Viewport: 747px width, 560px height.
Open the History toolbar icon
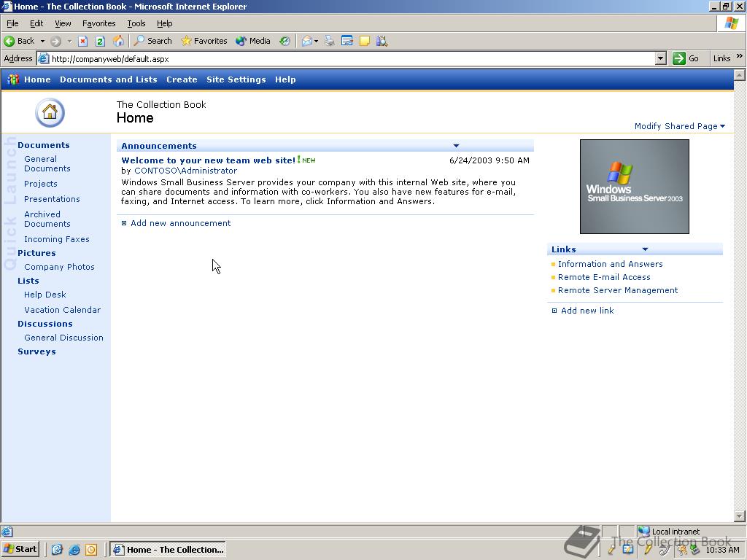pyautogui.click(x=285, y=41)
